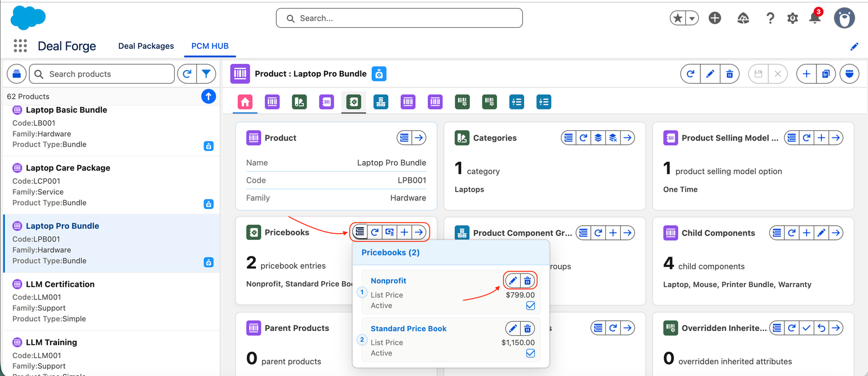Show Product card fields list popup
Screen dimensions: 868x376
point(404,138)
